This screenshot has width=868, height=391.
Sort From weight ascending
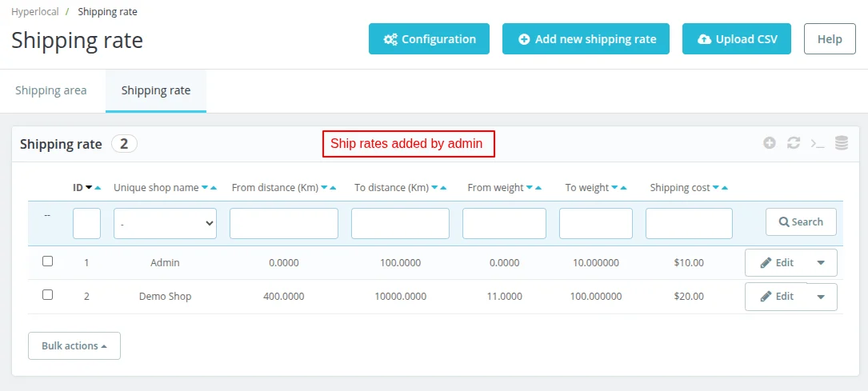coord(538,188)
